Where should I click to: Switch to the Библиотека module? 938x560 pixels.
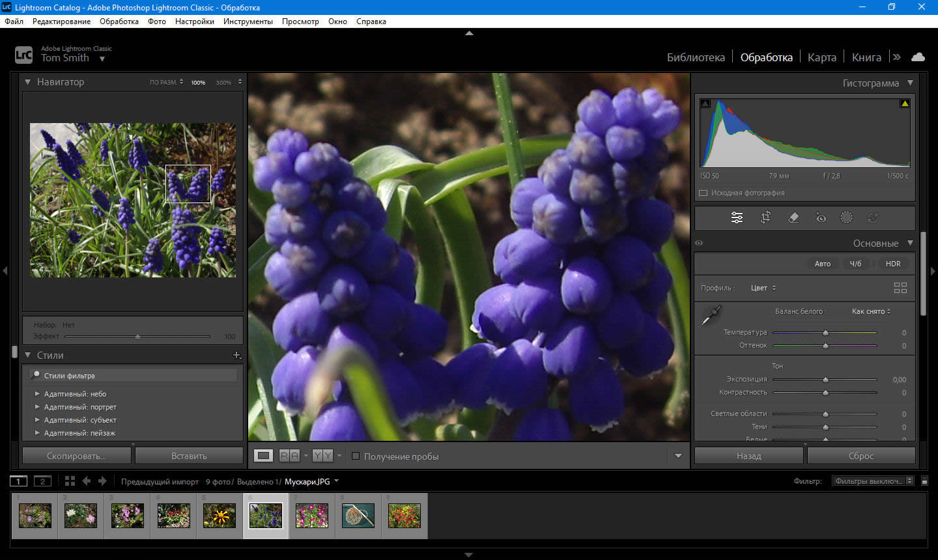click(696, 57)
